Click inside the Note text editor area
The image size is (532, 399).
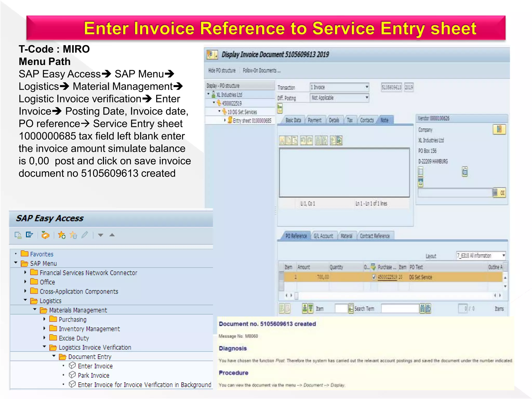click(344, 172)
